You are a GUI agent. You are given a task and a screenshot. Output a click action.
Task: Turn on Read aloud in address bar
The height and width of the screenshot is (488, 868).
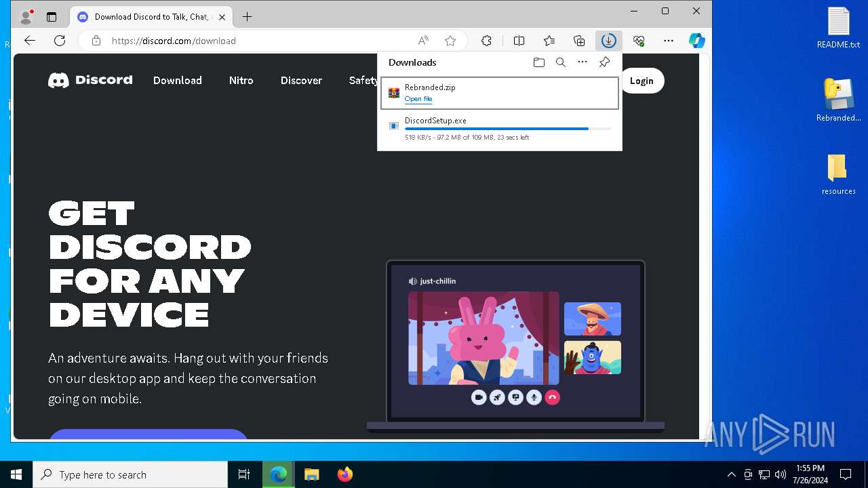click(423, 41)
